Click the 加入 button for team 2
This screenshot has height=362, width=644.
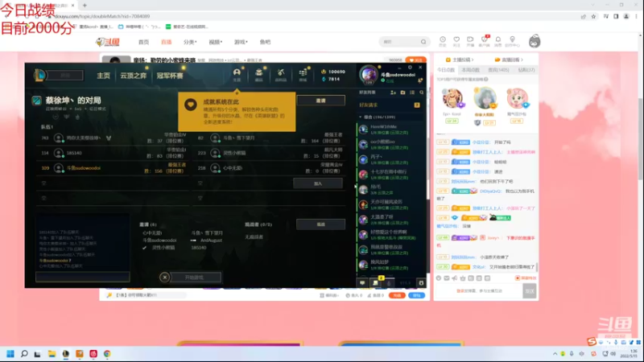(318, 183)
